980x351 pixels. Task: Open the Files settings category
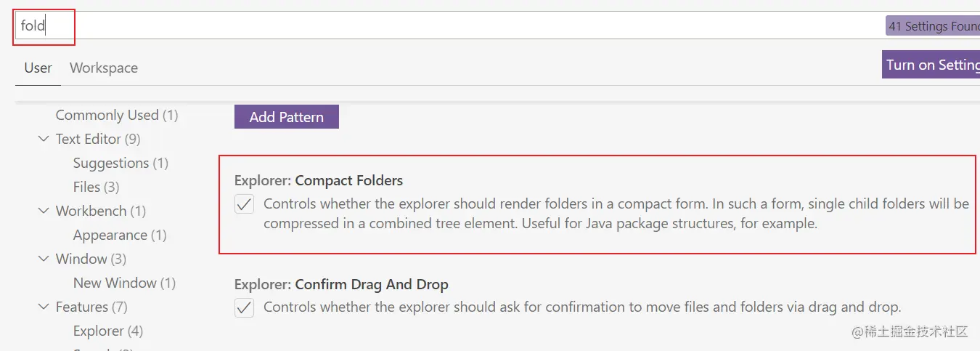[96, 187]
